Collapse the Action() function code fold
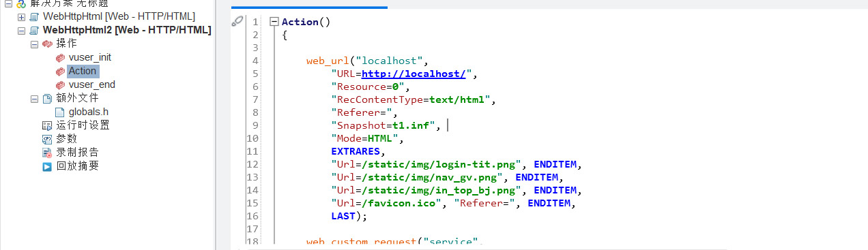The width and height of the screenshot is (868, 250). (274, 21)
